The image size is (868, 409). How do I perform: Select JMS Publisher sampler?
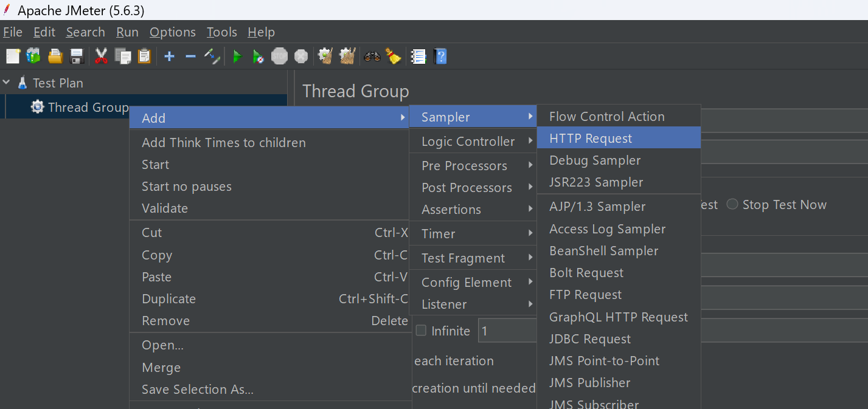pos(619,383)
